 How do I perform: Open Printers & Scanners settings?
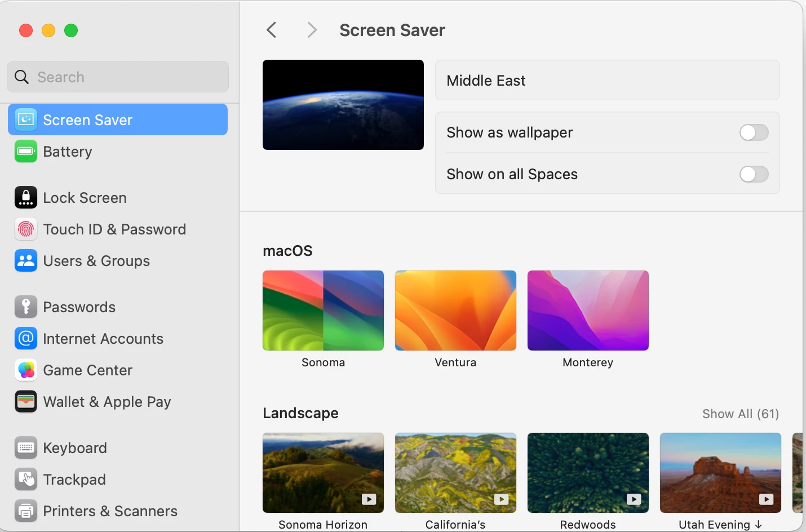point(118,511)
